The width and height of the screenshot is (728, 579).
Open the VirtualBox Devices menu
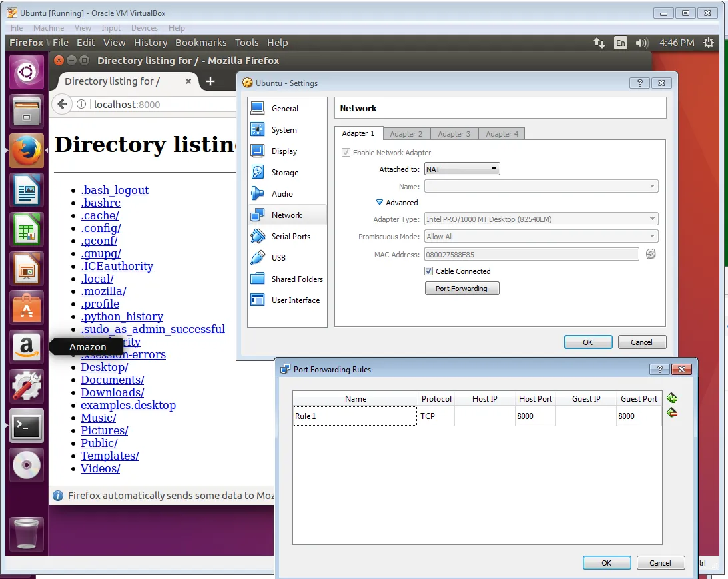[x=145, y=28]
